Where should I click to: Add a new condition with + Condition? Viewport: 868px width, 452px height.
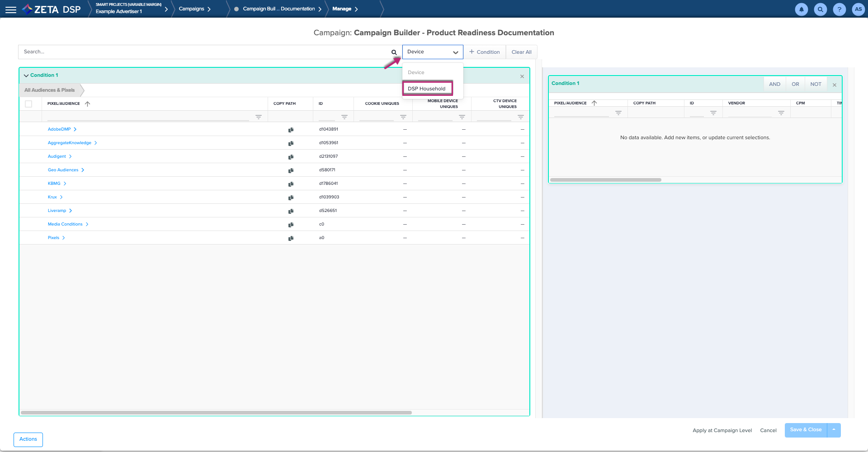coord(484,52)
